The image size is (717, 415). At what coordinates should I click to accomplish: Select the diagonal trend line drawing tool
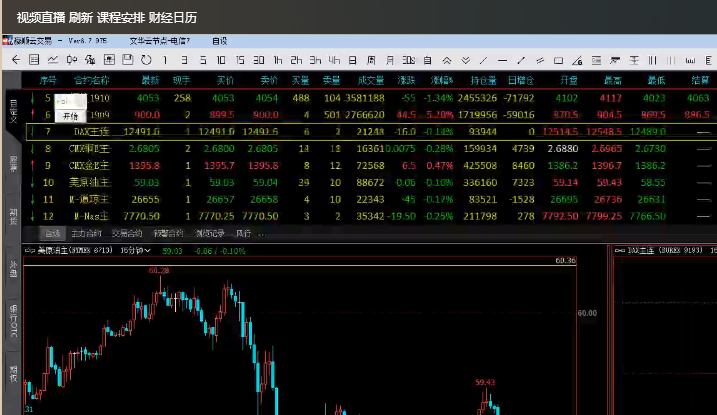[484, 60]
